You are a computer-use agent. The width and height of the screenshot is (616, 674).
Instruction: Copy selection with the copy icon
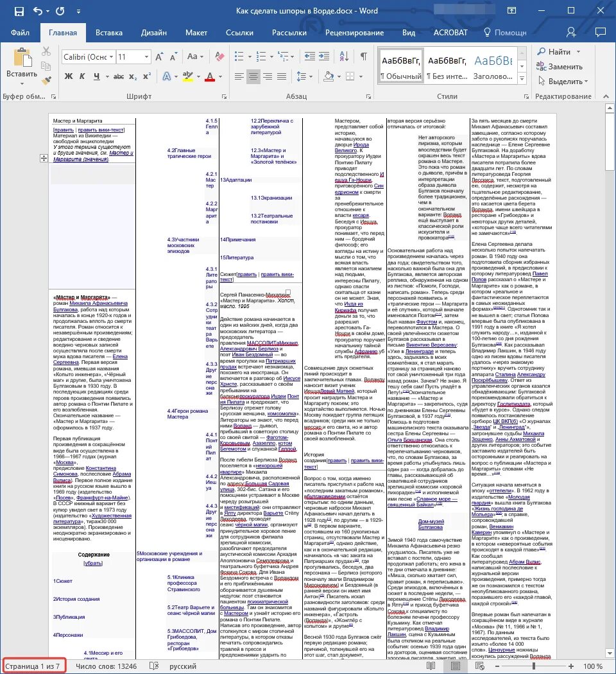(46, 65)
